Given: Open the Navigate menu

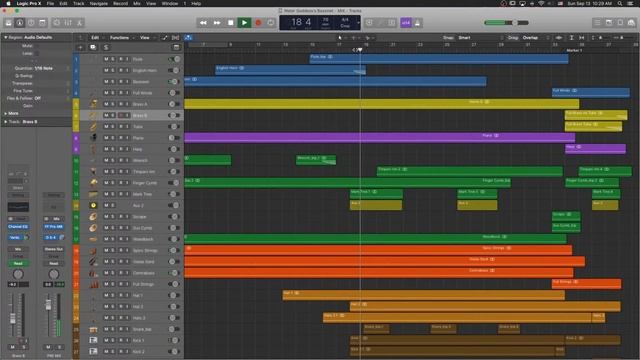Looking at the screenshot, I should pyautogui.click(x=98, y=3).
